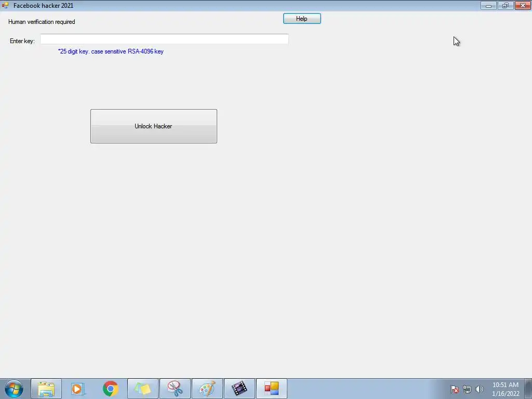This screenshot has width=532, height=399.
Task: Restore down the Facebook hacker window
Action: tap(506, 5)
